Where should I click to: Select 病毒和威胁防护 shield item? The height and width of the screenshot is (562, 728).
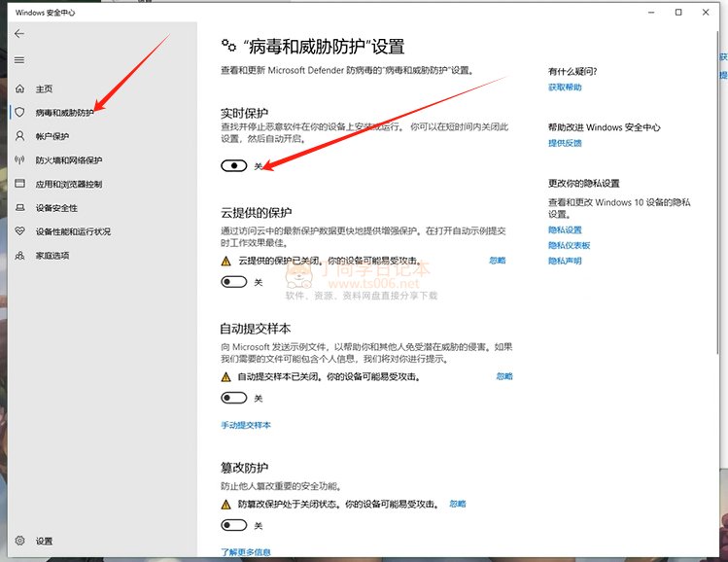tap(64, 113)
